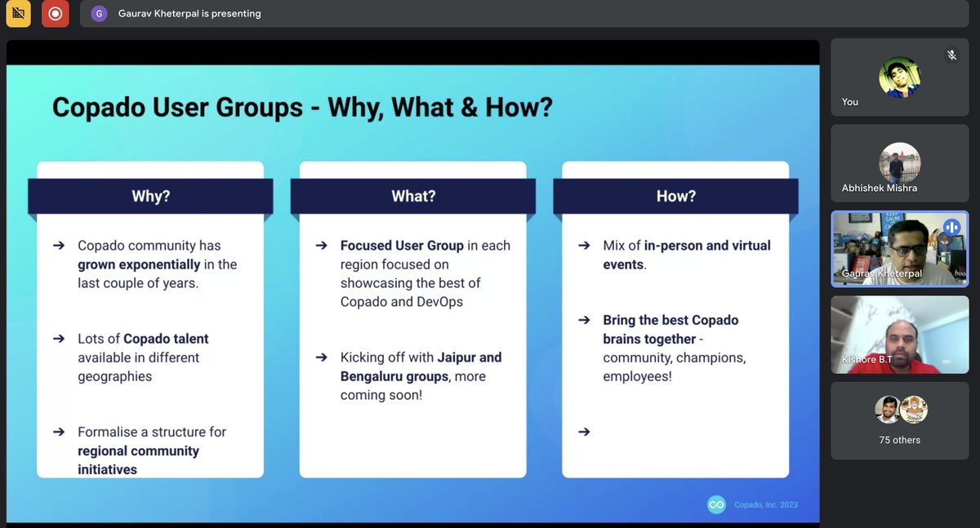Viewport: 980px width, 528px height.
Task: Select Gaurav Kheterpal's video tile
Action: pos(900,250)
